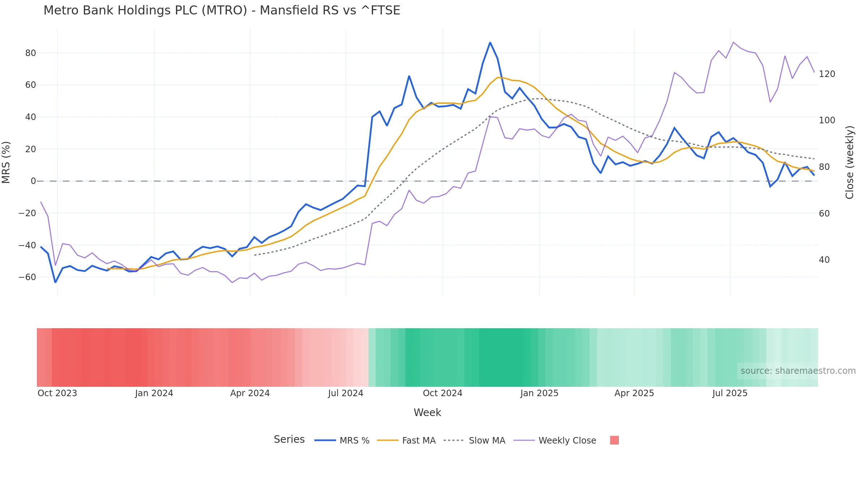Click the Series legend title
Screen dimensions: 868x488
click(x=289, y=439)
